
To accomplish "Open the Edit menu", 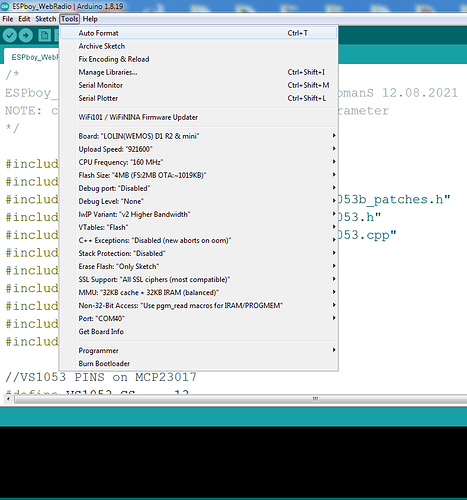I will 24,19.
